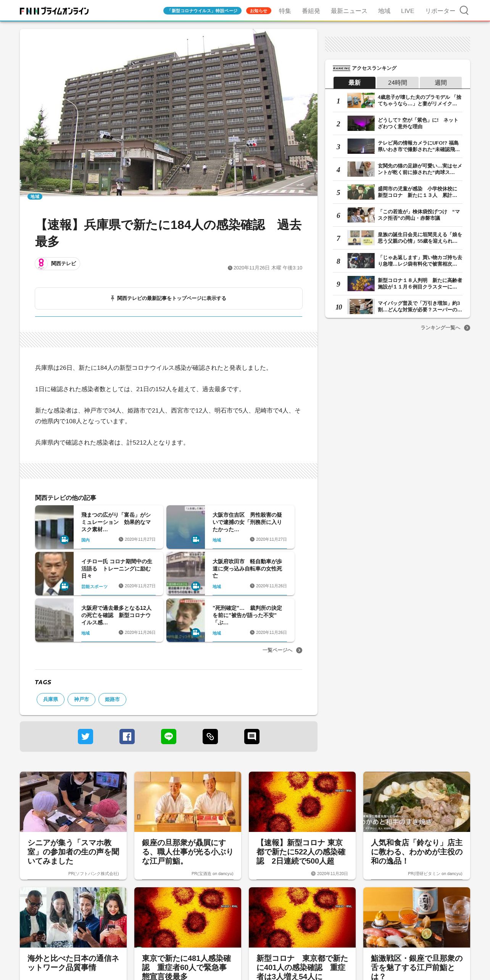This screenshot has width=490, height=980.
Task: Open ranking item 9 about 新型コロナ18人判明
Action: coord(398,284)
